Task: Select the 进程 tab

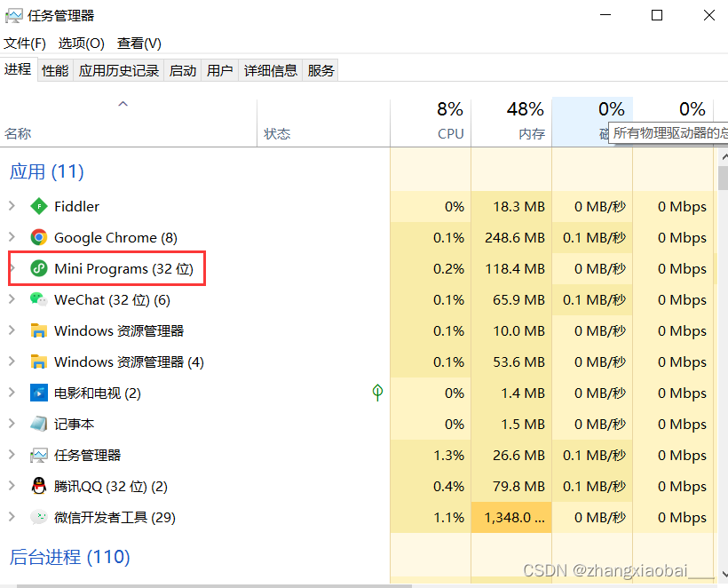Action: pyautogui.click(x=18, y=69)
